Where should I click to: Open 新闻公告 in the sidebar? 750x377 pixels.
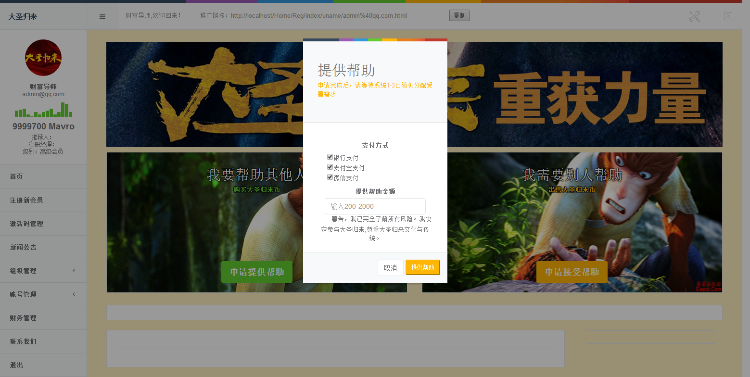[43, 247]
